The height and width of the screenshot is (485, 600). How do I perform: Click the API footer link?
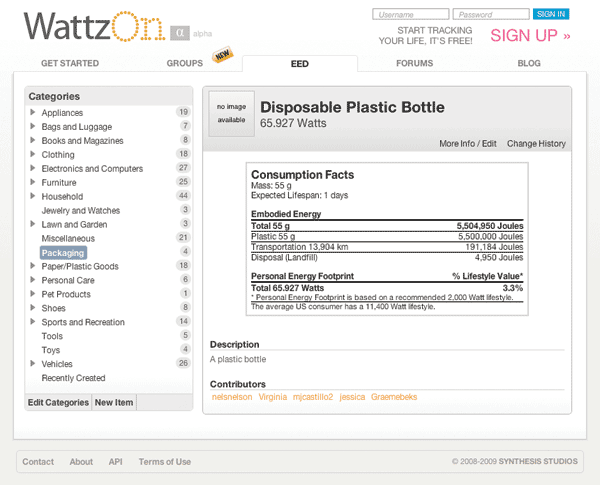coord(116,462)
